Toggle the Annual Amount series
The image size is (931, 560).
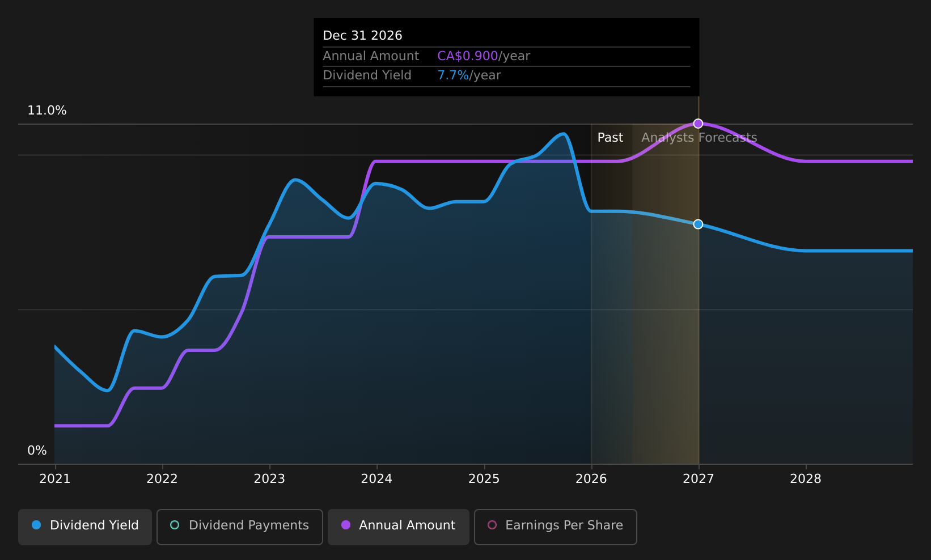[399, 527]
